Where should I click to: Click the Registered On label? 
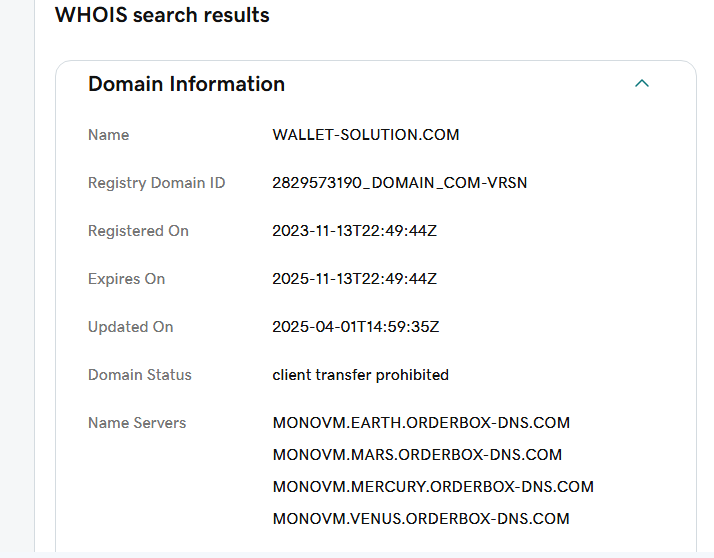click(x=138, y=231)
